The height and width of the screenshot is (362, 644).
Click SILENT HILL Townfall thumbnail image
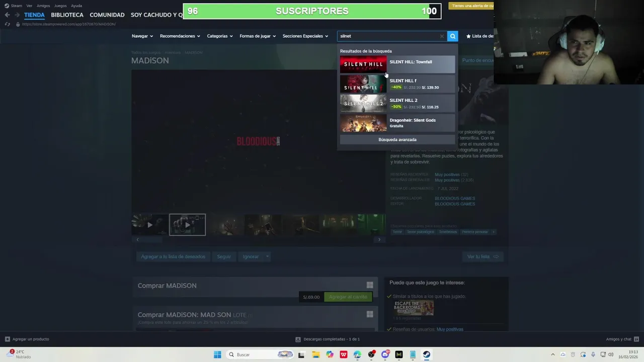point(363,64)
